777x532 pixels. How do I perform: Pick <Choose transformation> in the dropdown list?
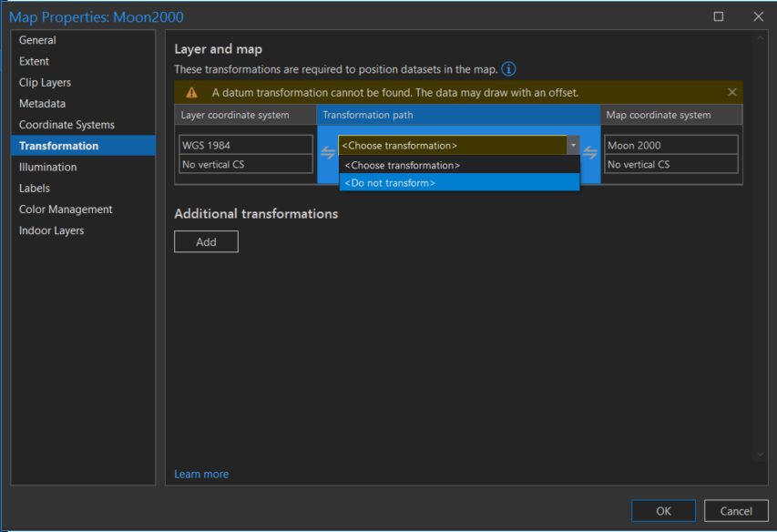[459, 165]
